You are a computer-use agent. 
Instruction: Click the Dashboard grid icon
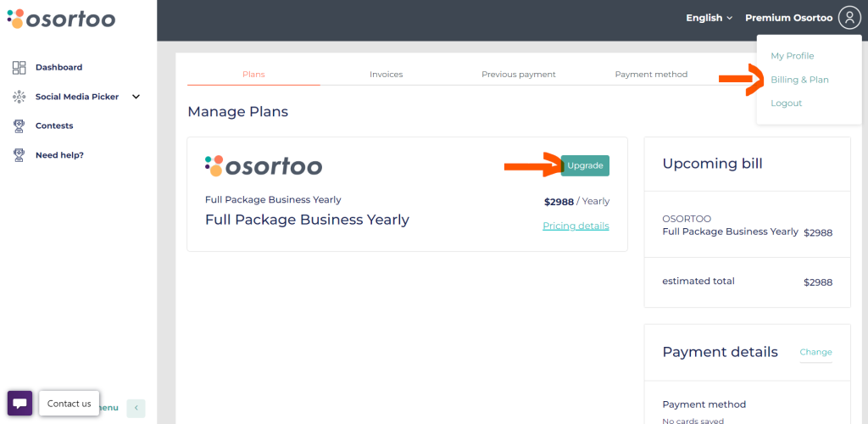tap(19, 68)
